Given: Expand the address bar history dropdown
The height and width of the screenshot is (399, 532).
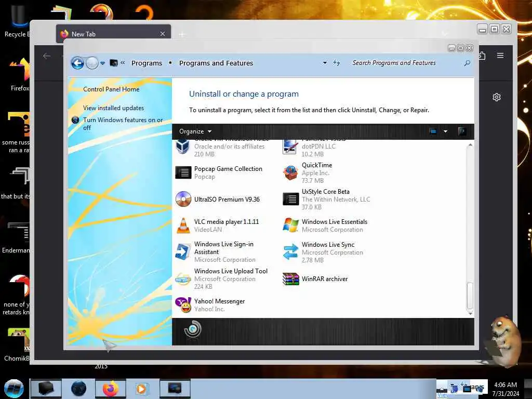Looking at the screenshot, I should click(x=325, y=63).
